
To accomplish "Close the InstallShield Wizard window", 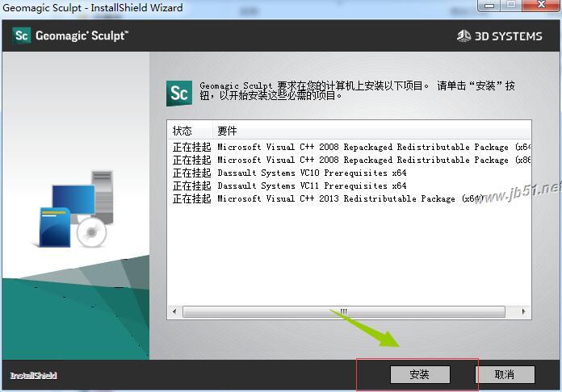I will tap(541, 5).
